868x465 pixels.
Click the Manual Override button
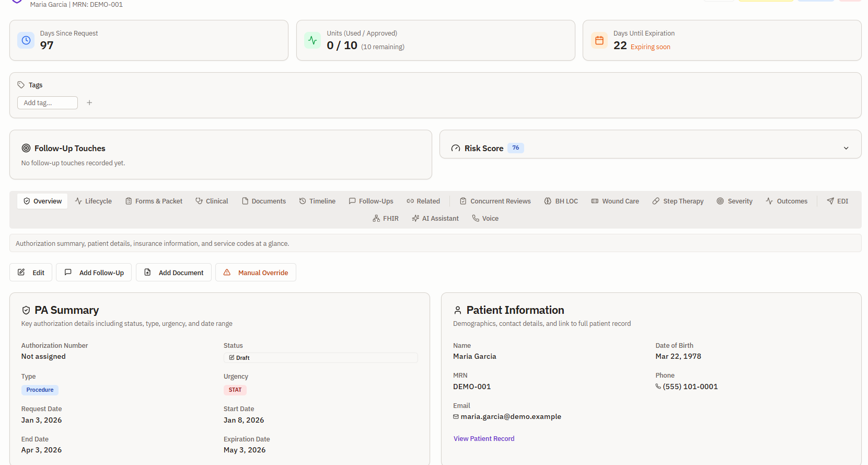click(x=256, y=273)
